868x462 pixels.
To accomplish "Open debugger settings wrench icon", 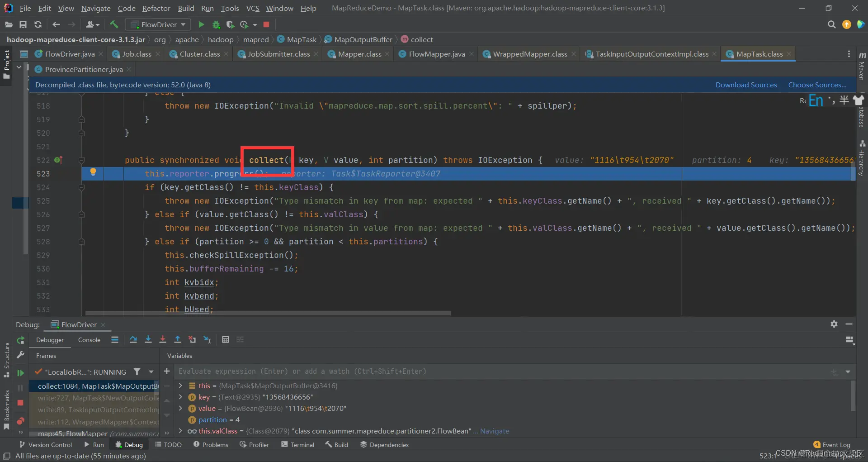I will coord(20,355).
